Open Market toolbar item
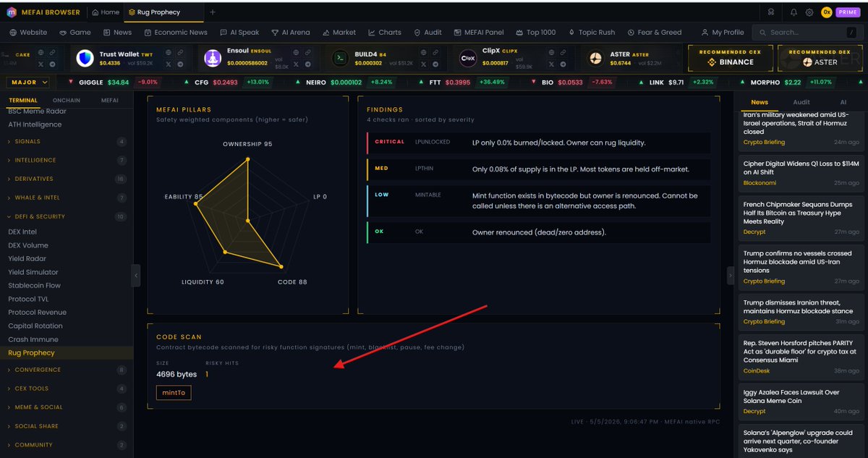The image size is (868, 458). pyautogui.click(x=339, y=33)
